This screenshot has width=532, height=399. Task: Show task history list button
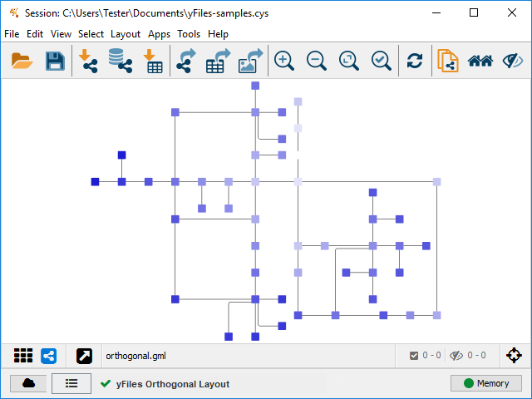click(x=71, y=383)
